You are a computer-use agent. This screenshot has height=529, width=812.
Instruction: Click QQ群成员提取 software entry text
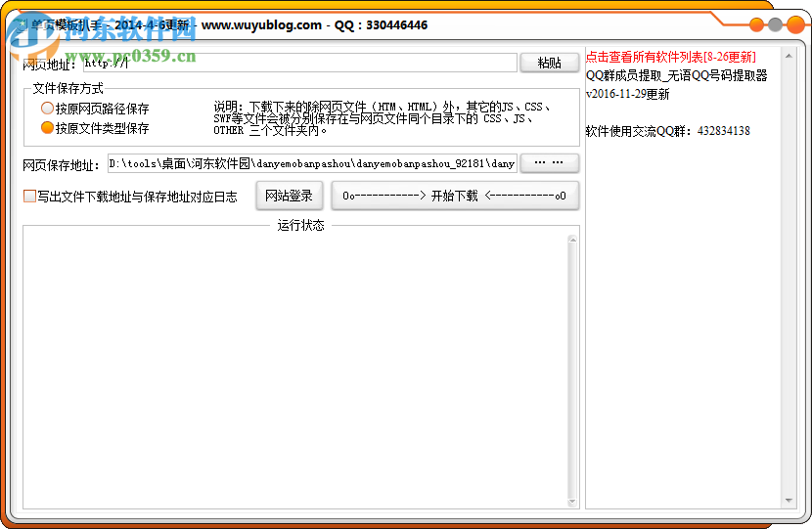pyautogui.click(x=676, y=75)
